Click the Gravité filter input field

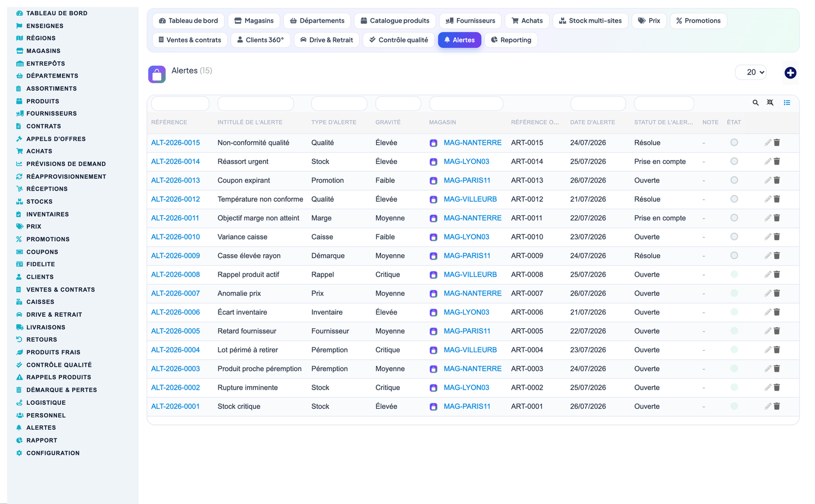pos(398,104)
